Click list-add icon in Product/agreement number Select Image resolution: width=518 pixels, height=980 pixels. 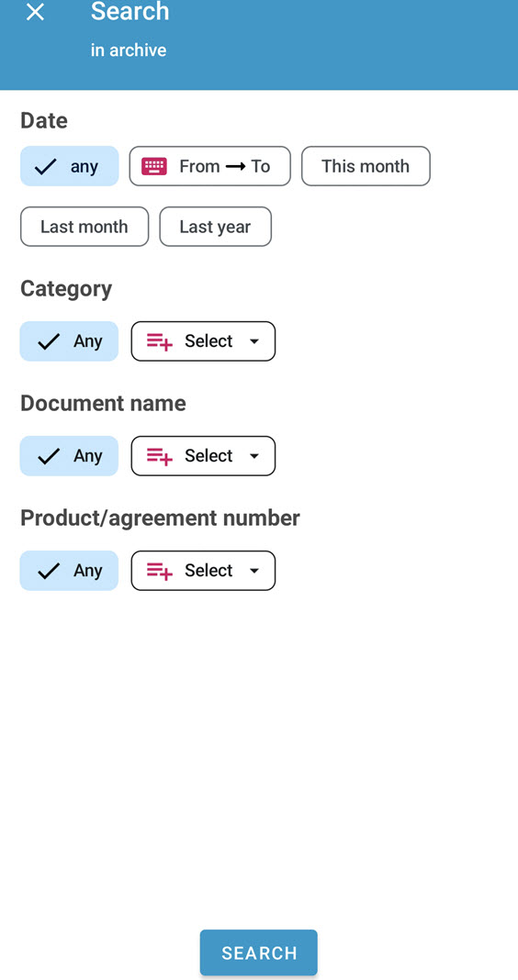click(x=160, y=571)
